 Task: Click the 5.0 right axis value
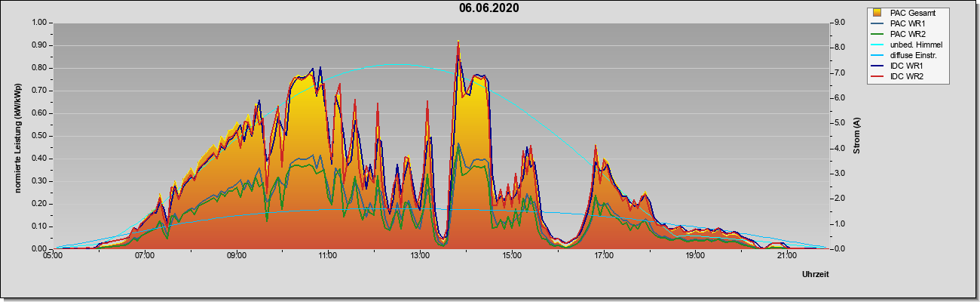point(839,123)
